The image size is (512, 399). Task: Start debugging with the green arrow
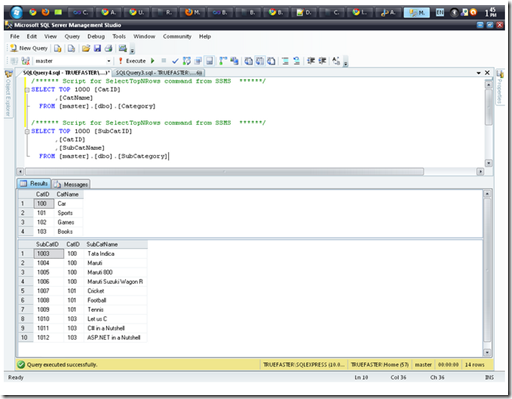(153, 61)
